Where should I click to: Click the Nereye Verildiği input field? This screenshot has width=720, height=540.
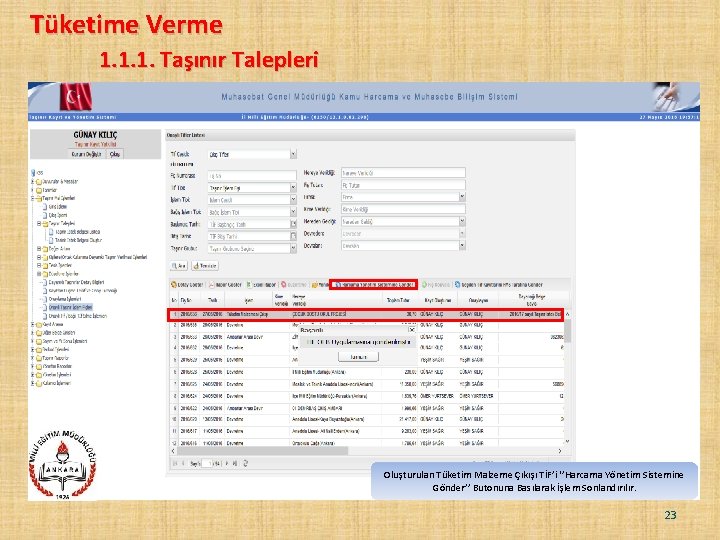click(403, 173)
